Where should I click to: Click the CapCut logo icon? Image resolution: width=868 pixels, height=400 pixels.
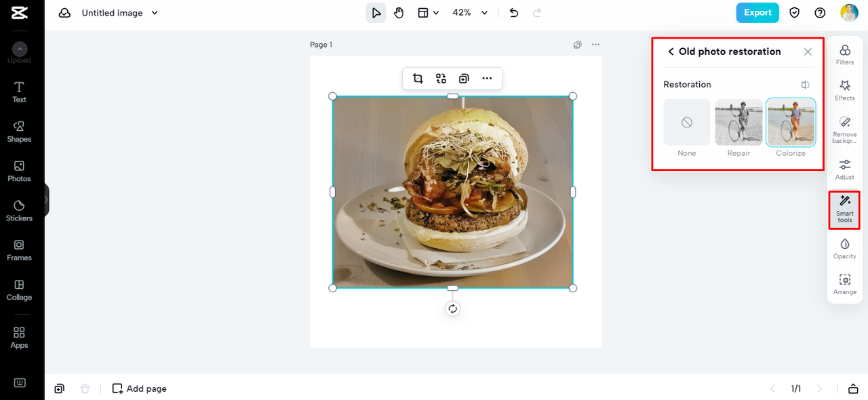[x=19, y=13]
